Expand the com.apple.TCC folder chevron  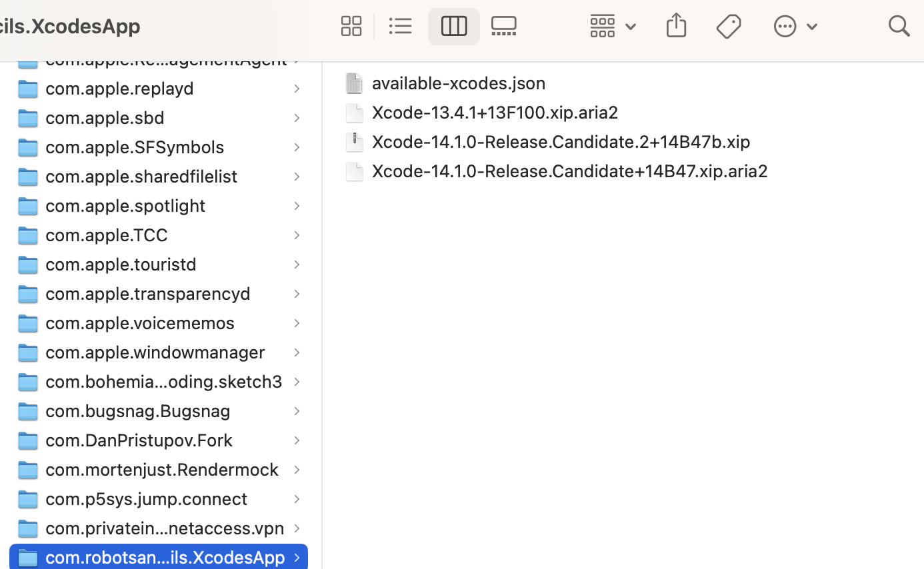point(296,235)
